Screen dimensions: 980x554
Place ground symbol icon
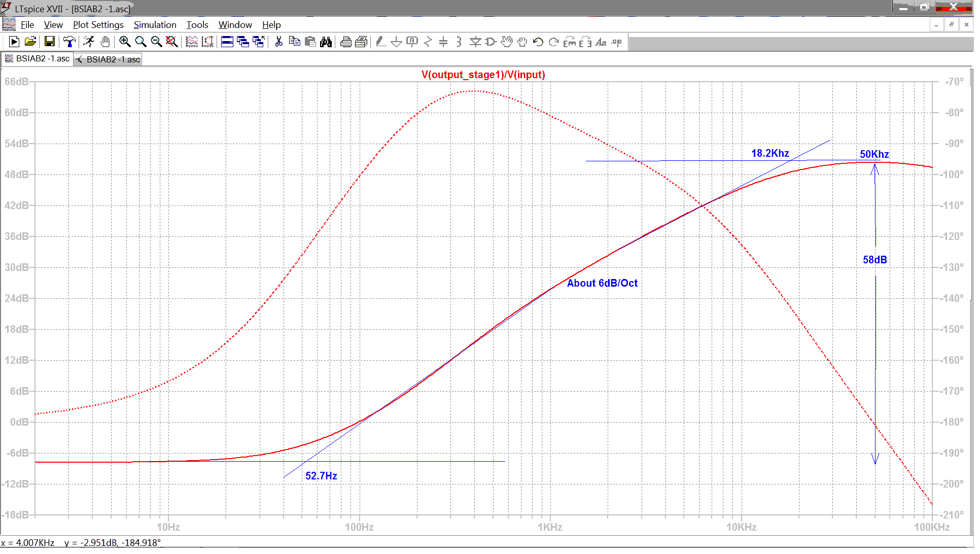pyautogui.click(x=397, y=42)
